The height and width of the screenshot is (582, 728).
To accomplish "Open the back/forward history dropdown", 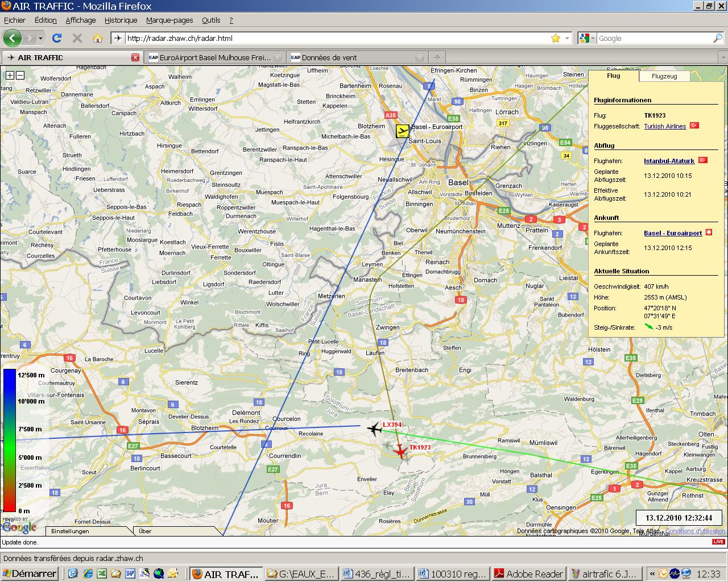I will click(40, 38).
